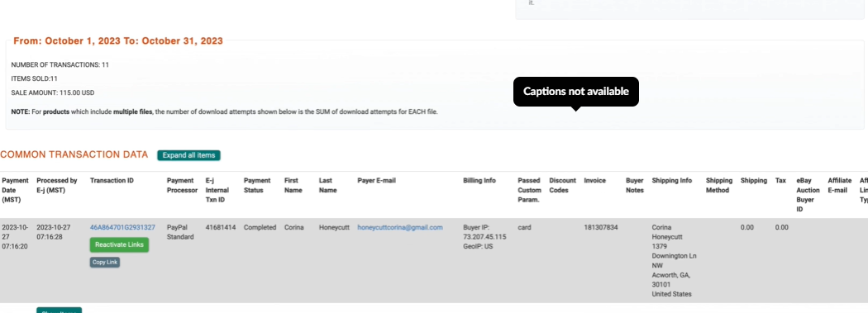The image size is (868, 313).
Task: Select the invoice number 181307834 cell
Action: (601, 227)
